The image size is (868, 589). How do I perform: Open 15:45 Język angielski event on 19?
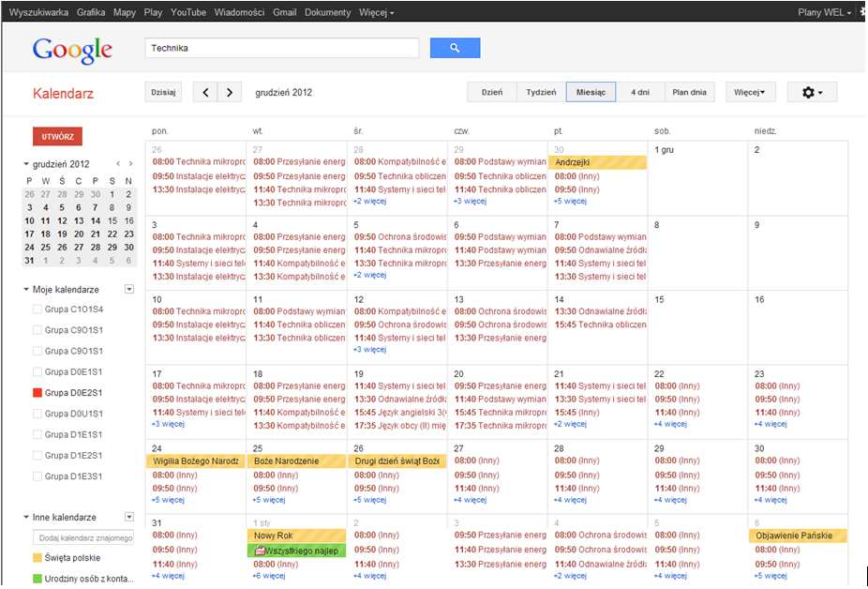point(399,413)
